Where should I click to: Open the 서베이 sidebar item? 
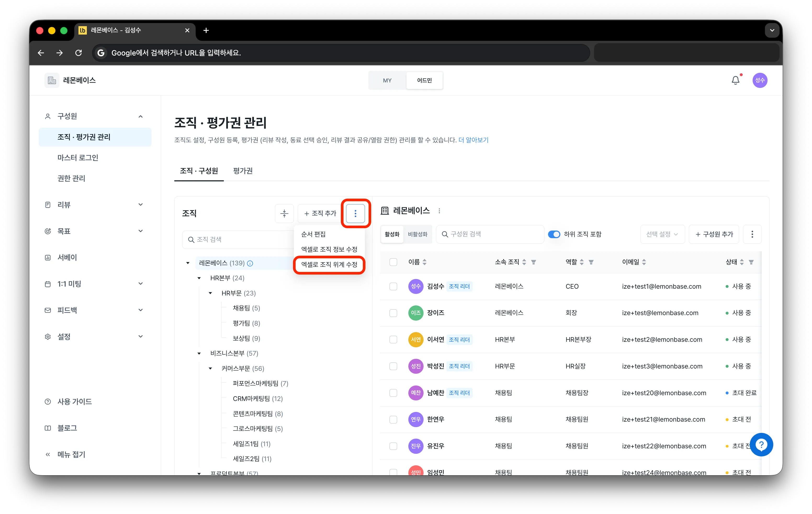(67, 258)
